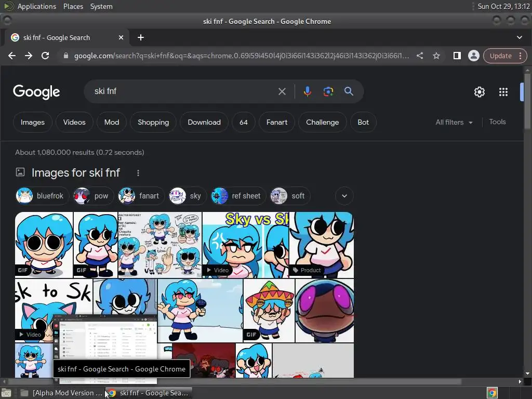Viewport: 532px width, 399px height.
Task: Open Google quick settings gear
Action: 480,92
